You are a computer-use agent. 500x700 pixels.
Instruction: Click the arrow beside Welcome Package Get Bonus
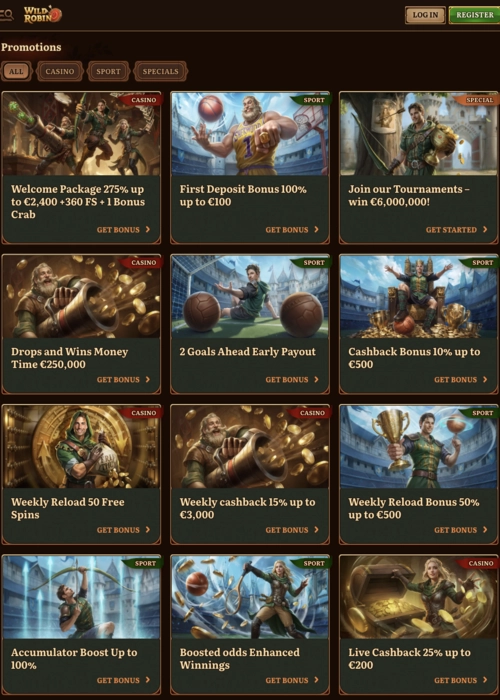(x=148, y=229)
